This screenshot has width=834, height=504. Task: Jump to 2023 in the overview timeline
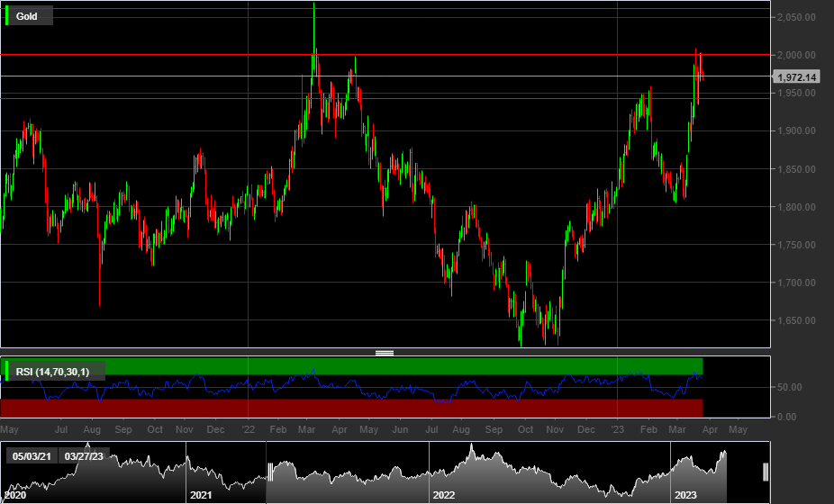point(685,495)
